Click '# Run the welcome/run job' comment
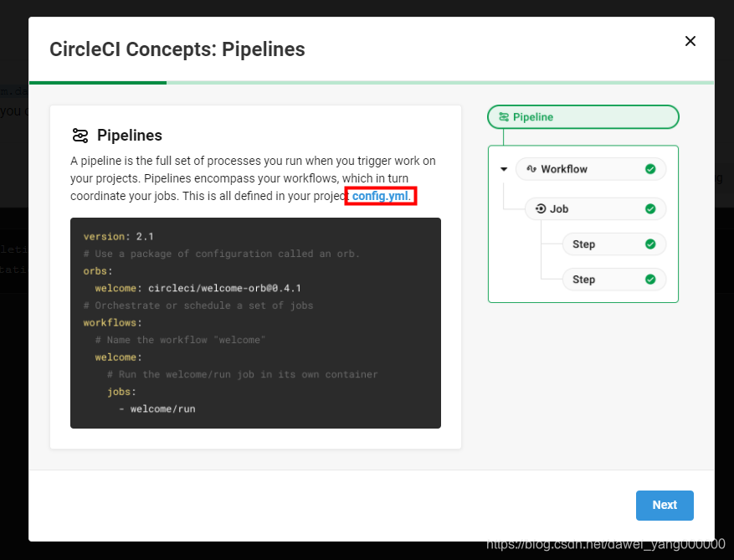Image resolution: width=734 pixels, height=560 pixels. point(242,374)
